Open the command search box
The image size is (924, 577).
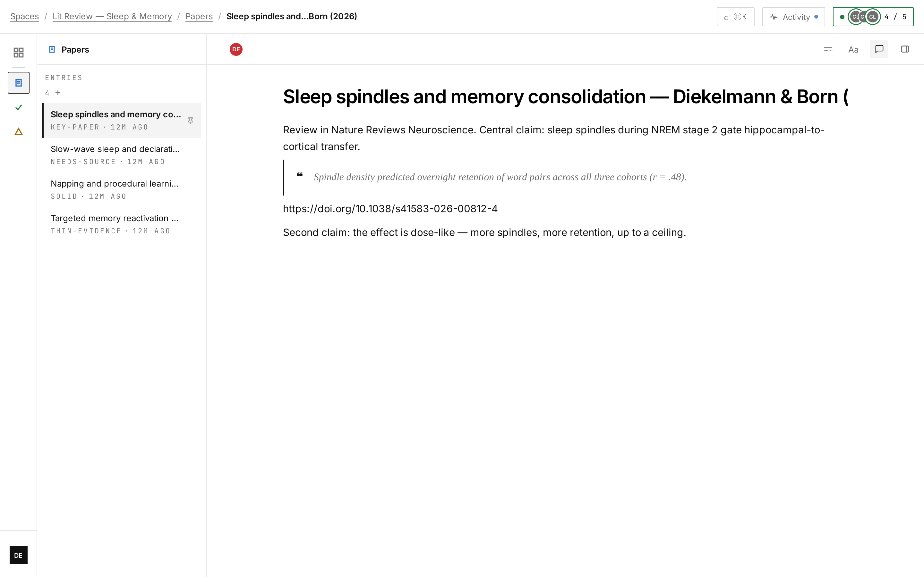735,17
